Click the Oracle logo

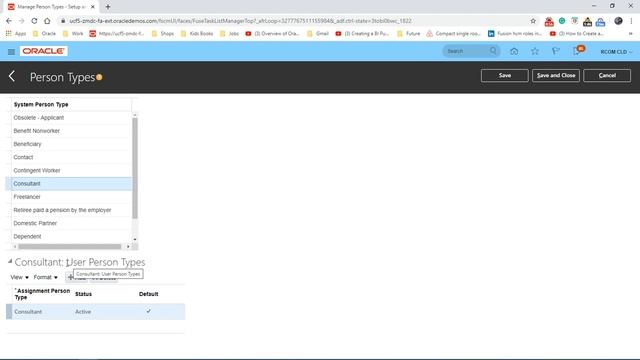point(44,51)
